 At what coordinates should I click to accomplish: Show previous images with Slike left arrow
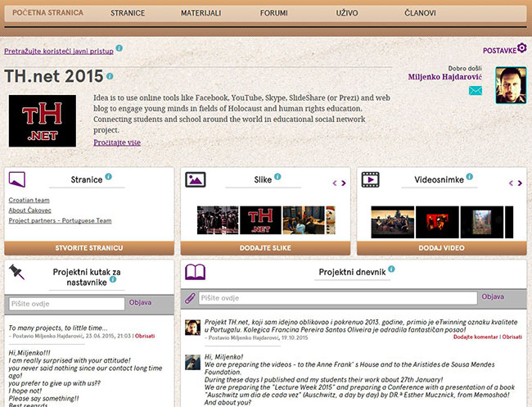coord(334,183)
